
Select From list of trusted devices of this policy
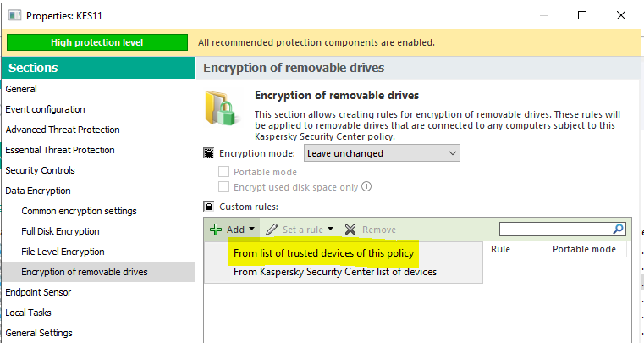tap(323, 253)
